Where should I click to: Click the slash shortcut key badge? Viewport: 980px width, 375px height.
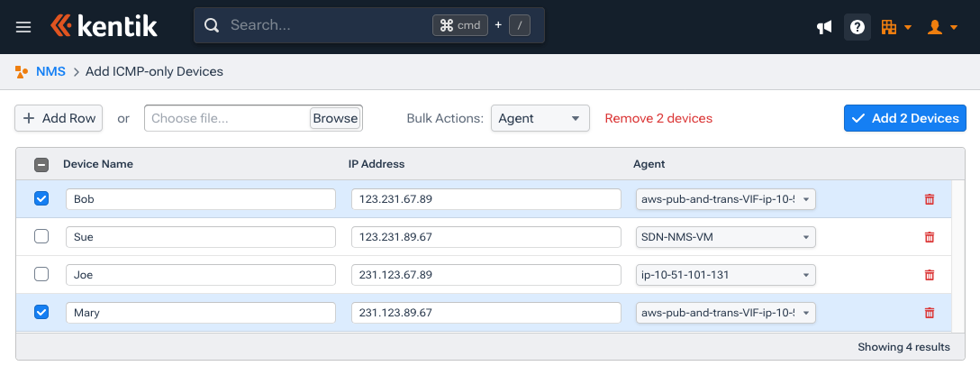520,25
